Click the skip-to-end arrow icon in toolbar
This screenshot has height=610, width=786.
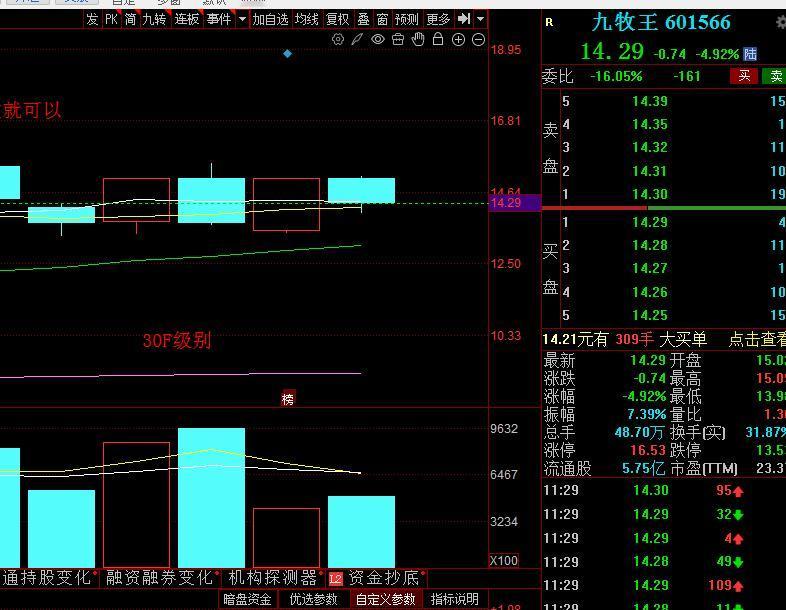pyautogui.click(x=464, y=19)
